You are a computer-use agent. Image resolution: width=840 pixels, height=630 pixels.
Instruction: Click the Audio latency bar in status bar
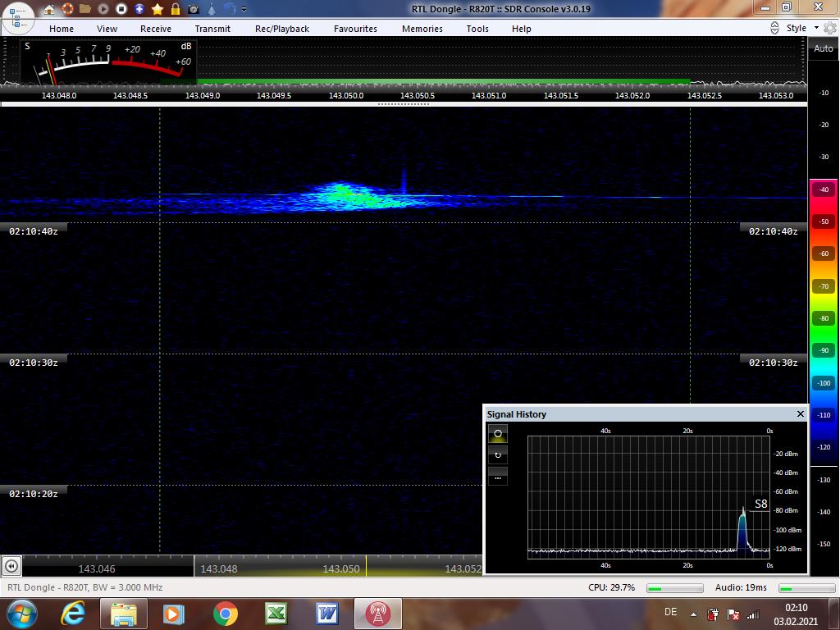(x=807, y=588)
